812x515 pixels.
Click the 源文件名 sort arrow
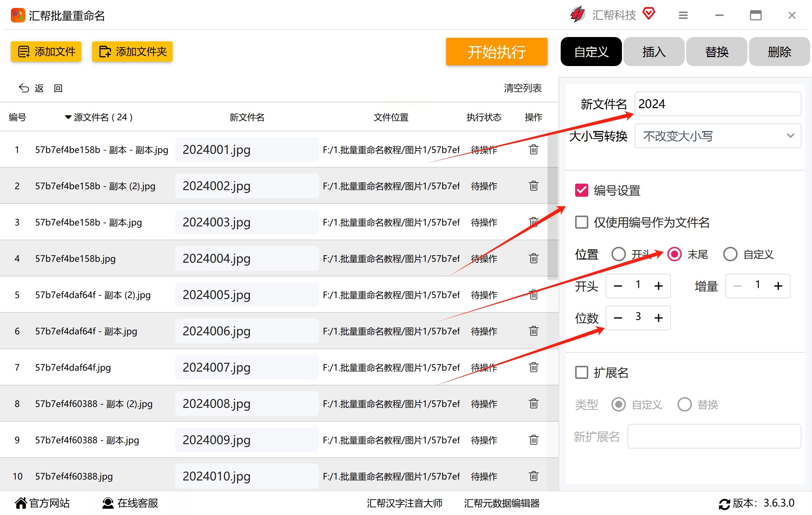pyautogui.click(x=68, y=117)
